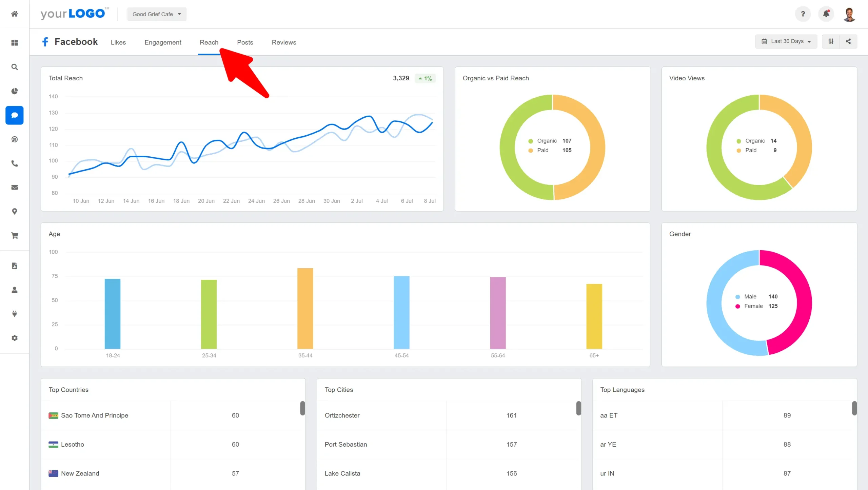Viewport: 868px width, 490px height.
Task: Switch to the Engagement tab
Action: [163, 42]
